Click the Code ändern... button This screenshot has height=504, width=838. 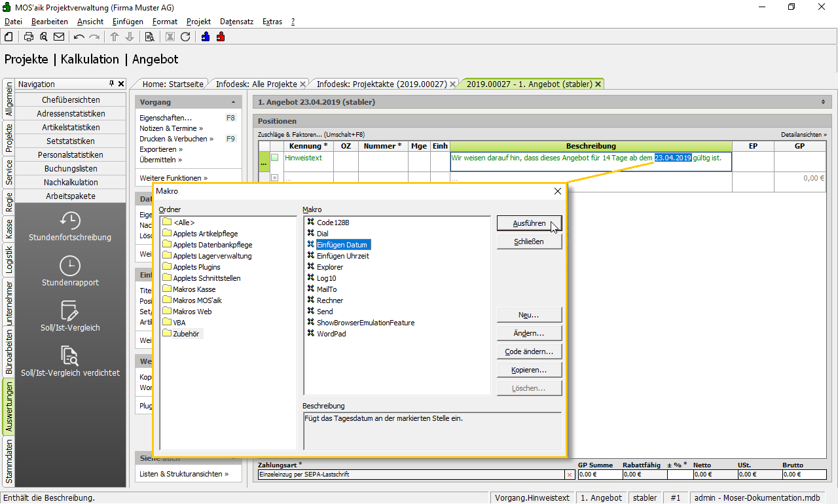pyautogui.click(x=529, y=351)
